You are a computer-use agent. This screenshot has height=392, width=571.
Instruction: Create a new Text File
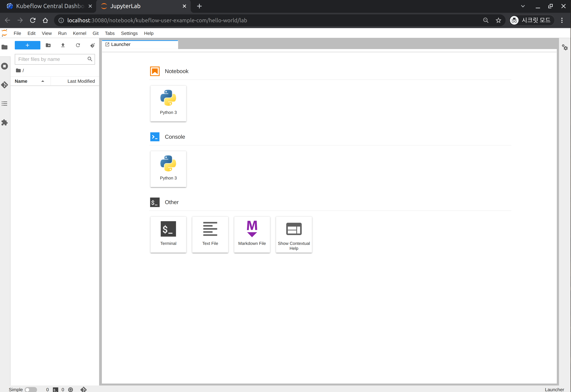[x=210, y=235]
